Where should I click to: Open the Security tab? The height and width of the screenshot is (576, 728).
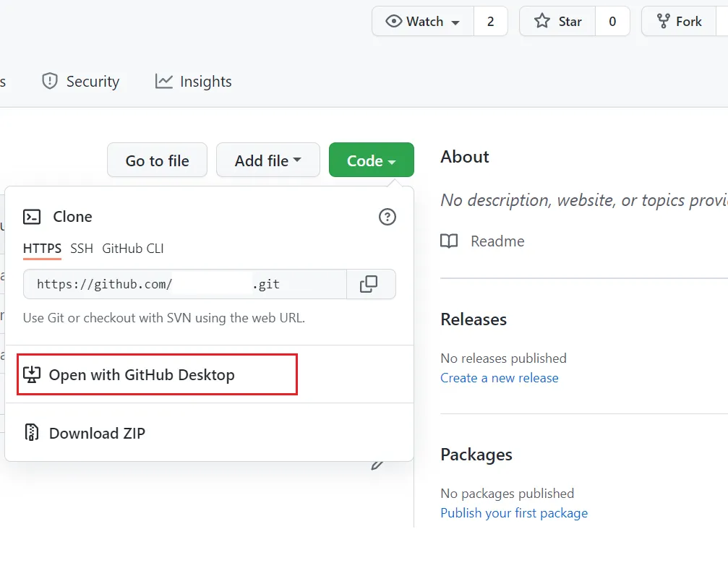point(80,81)
